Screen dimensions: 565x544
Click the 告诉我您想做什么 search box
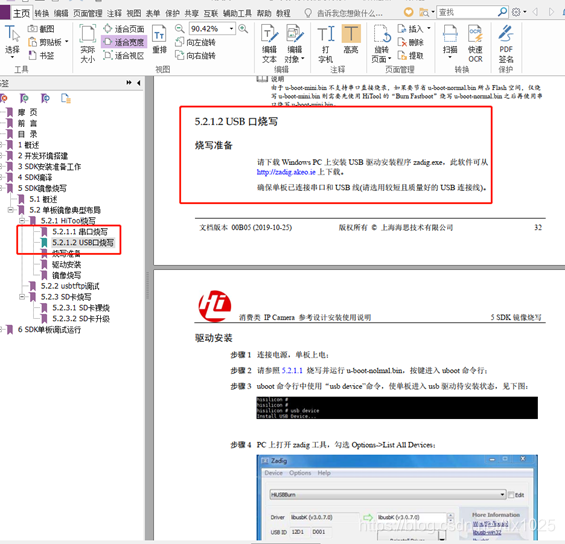click(x=350, y=13)
